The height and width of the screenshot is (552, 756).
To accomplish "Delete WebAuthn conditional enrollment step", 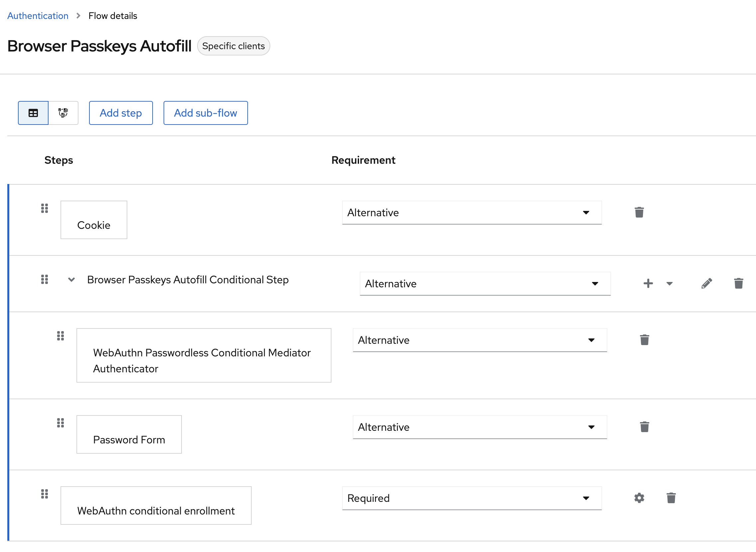I will [x=671, y=498].
